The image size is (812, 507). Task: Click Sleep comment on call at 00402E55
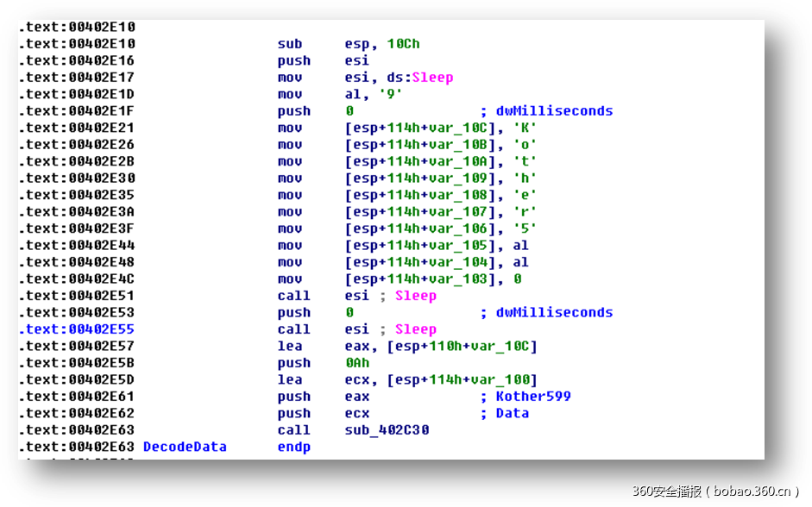point(416,329)
